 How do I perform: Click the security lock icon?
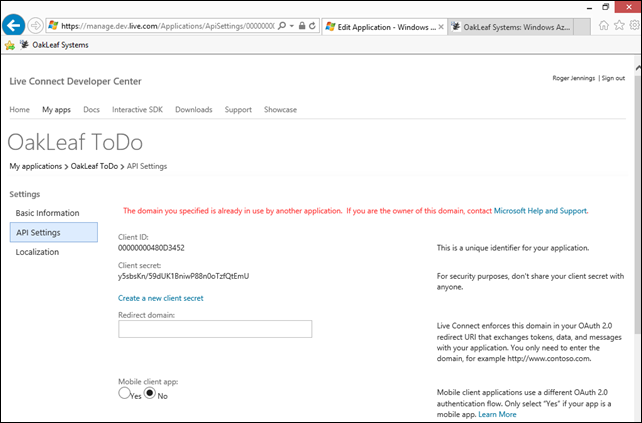coord(302,26)
